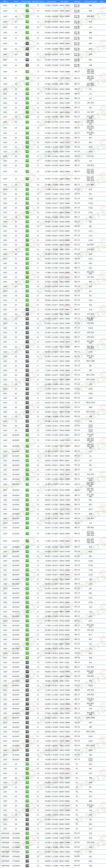Click the petrol fuel icon in A4 BNS row

[x=27, y=38]
